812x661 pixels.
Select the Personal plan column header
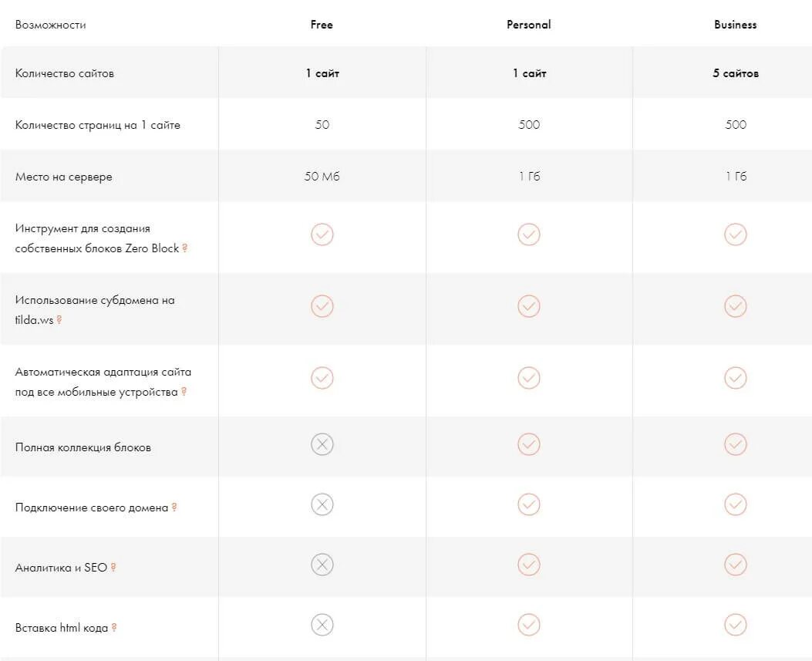click(529, 25)
